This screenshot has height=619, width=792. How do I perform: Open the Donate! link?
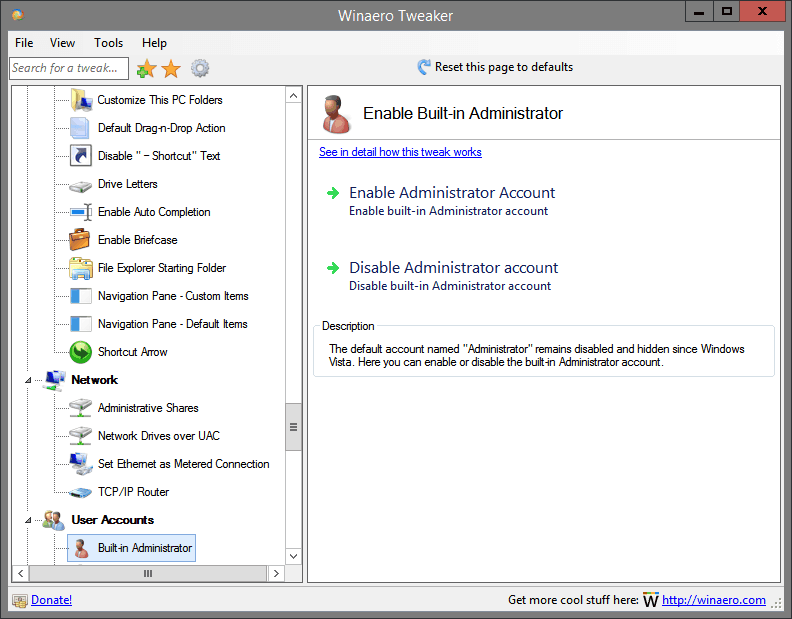[x=52, y=600]
